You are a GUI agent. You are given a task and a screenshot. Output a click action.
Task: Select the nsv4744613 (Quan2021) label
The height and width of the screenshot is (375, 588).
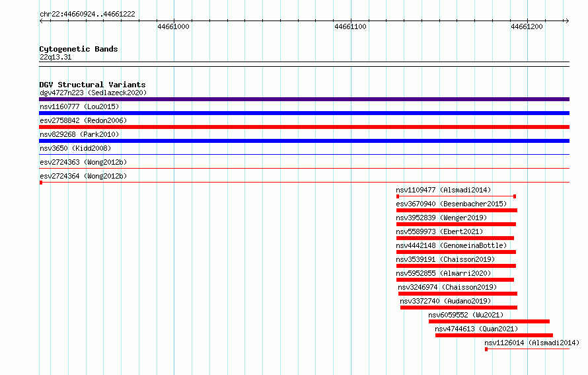coord(476,329)
